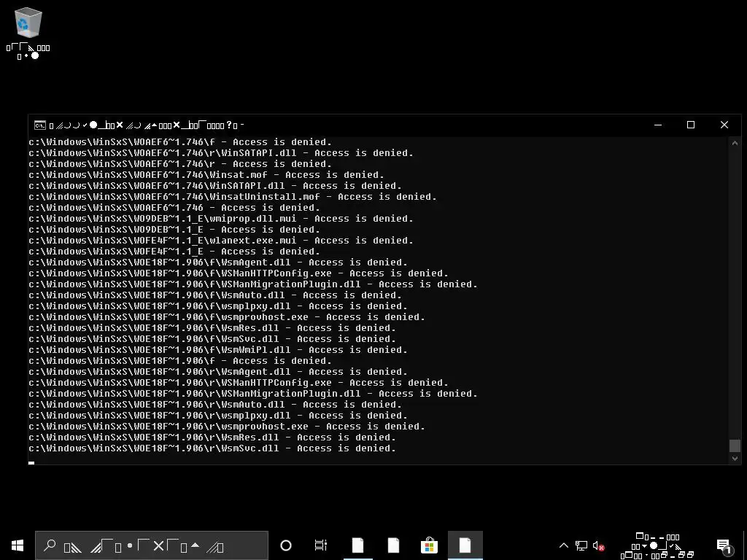Show hidden system tray icons

click(x=564, y=545)
